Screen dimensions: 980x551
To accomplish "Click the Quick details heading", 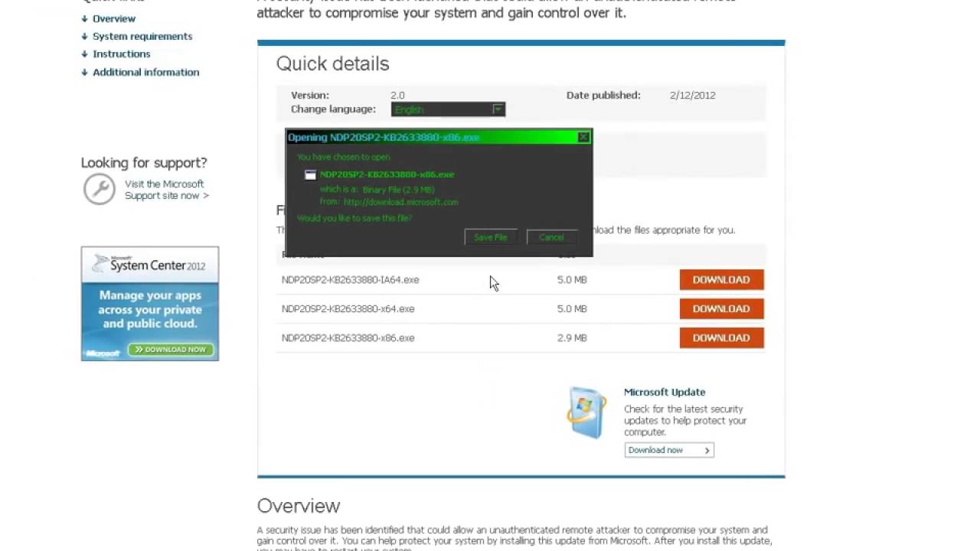I will 333,64.
